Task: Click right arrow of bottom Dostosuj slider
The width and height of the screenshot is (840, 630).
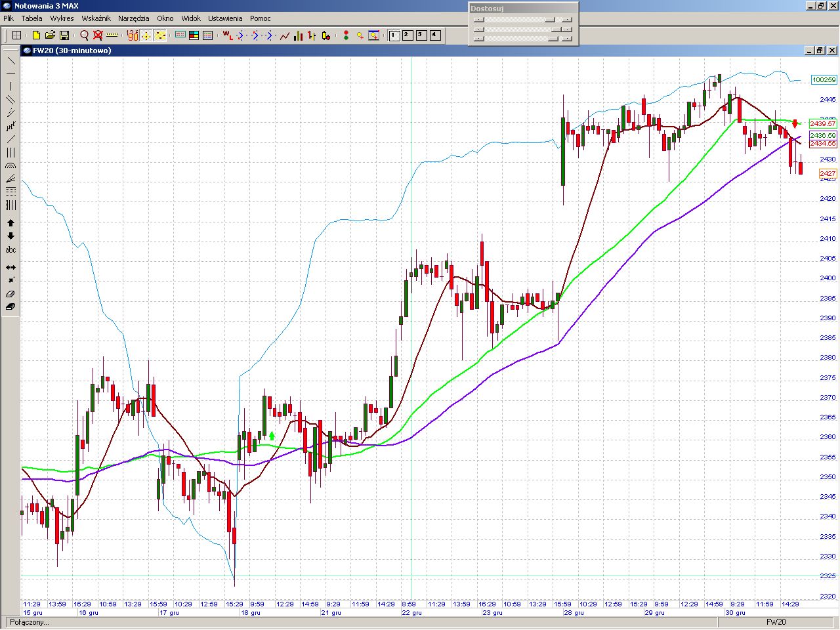Action: (x=567, y=39)
